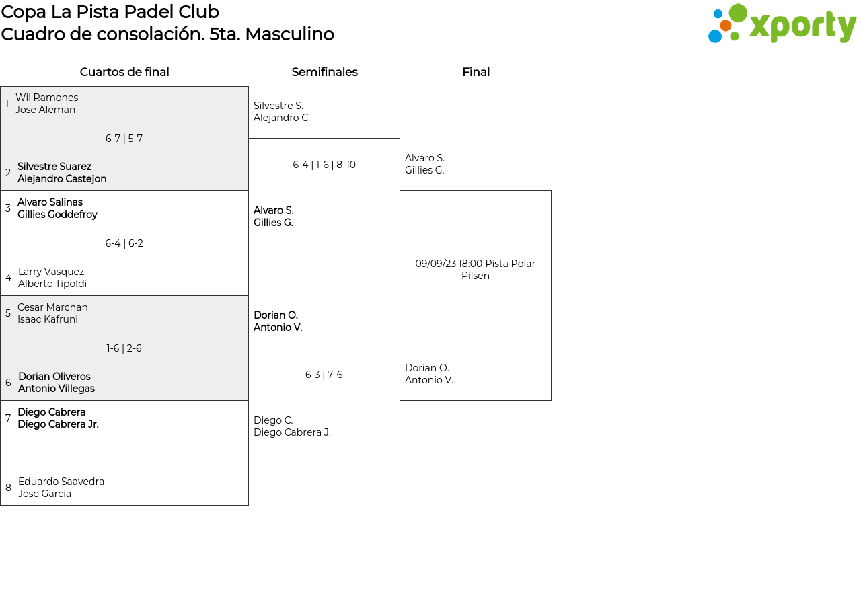Open the Alvaro Salinas / Gillies Goddefroy entry
This screenshot has height=616, width=861.
pyautogui.click(x=57, y=208)
